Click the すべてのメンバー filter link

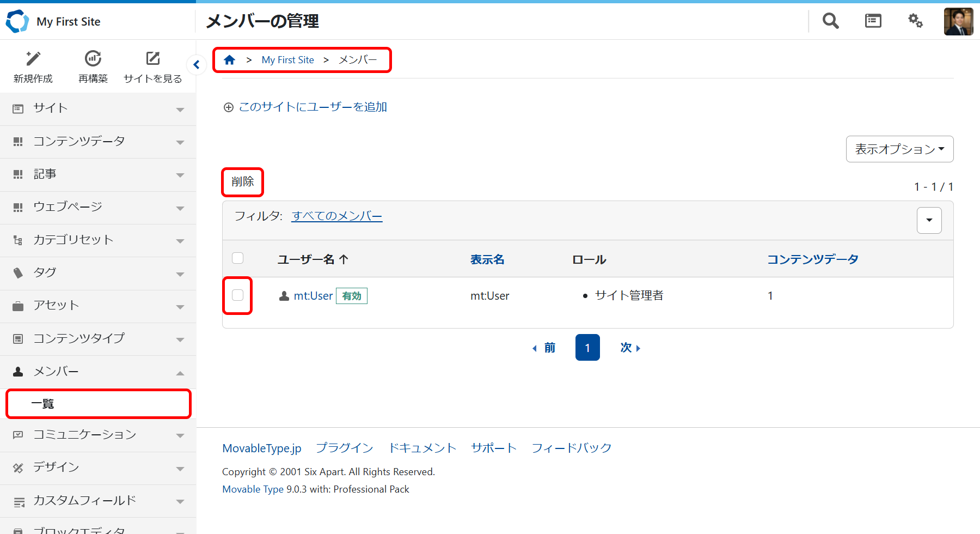tap(337, 216)
